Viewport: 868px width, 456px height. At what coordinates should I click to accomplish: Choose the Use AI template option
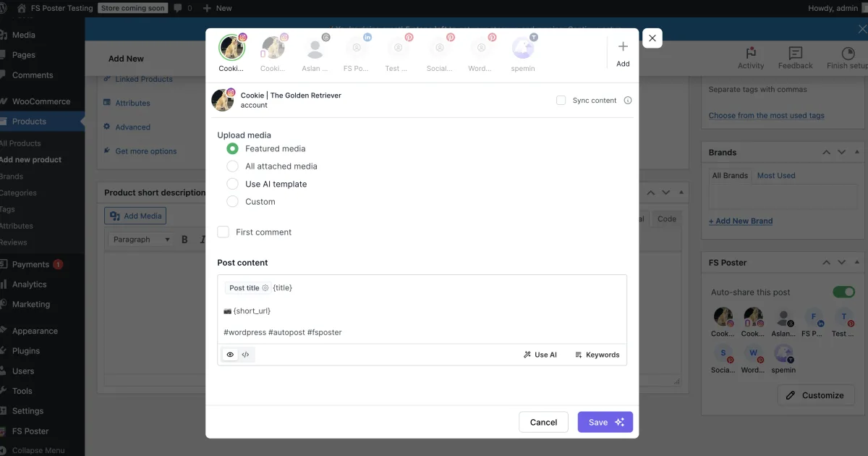(x=232, y=184)
